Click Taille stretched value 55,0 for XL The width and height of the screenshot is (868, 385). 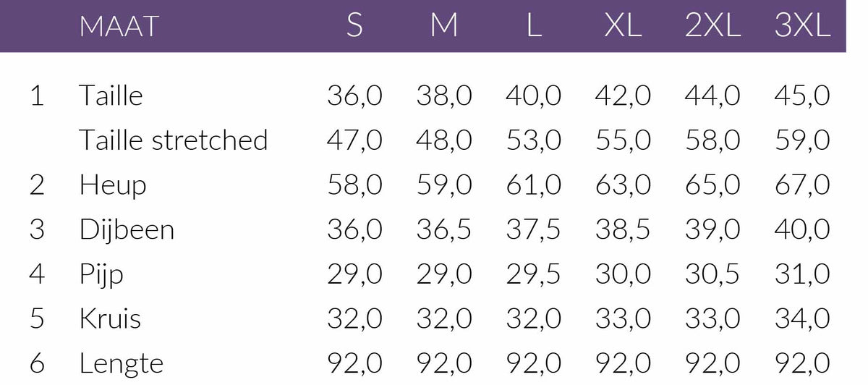(x=623, y=140)
